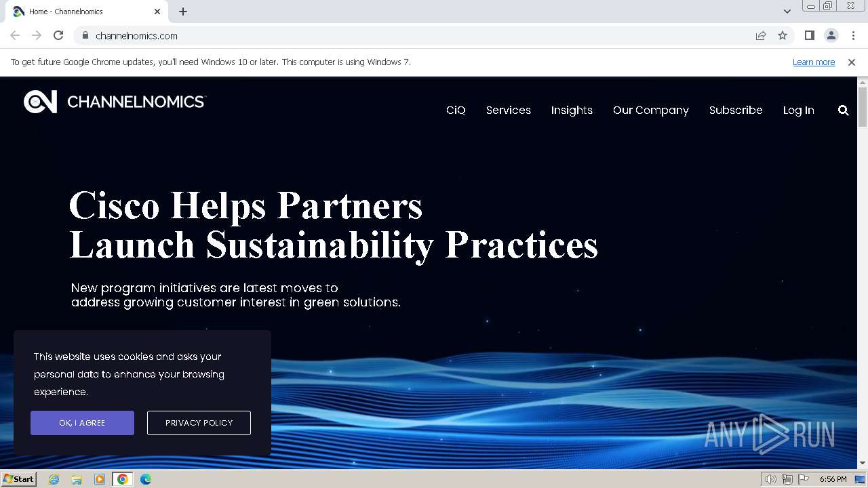Open the Windows Start menu
This screenshot has width=868, height=488.
pos(18,479)
